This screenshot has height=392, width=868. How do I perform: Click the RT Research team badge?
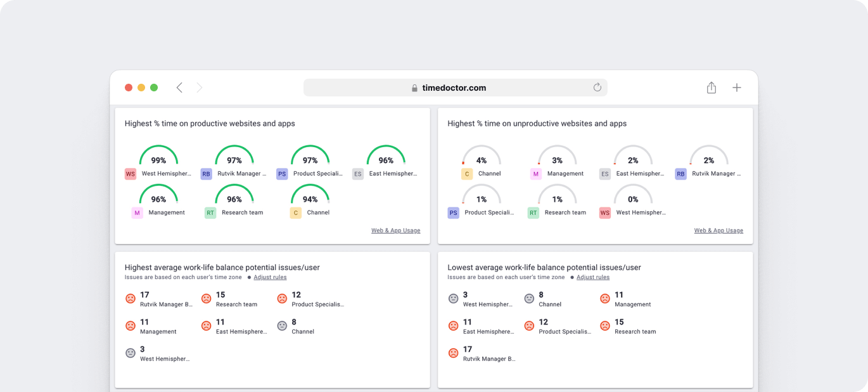pos(210,212)
